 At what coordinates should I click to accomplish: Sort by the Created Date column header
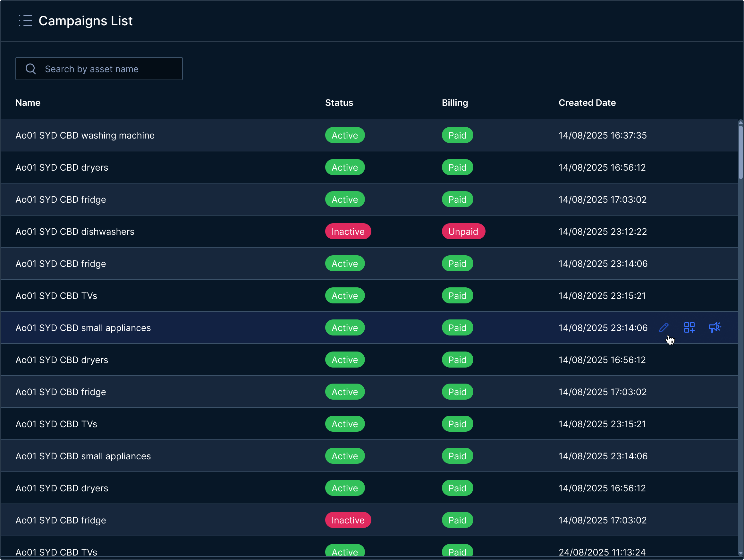(587, 103)
